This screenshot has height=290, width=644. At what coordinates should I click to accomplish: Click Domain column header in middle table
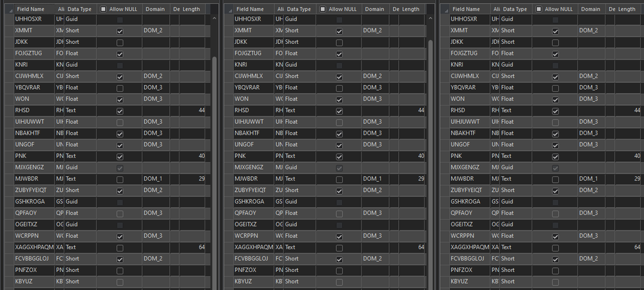(x=376, y=9)
